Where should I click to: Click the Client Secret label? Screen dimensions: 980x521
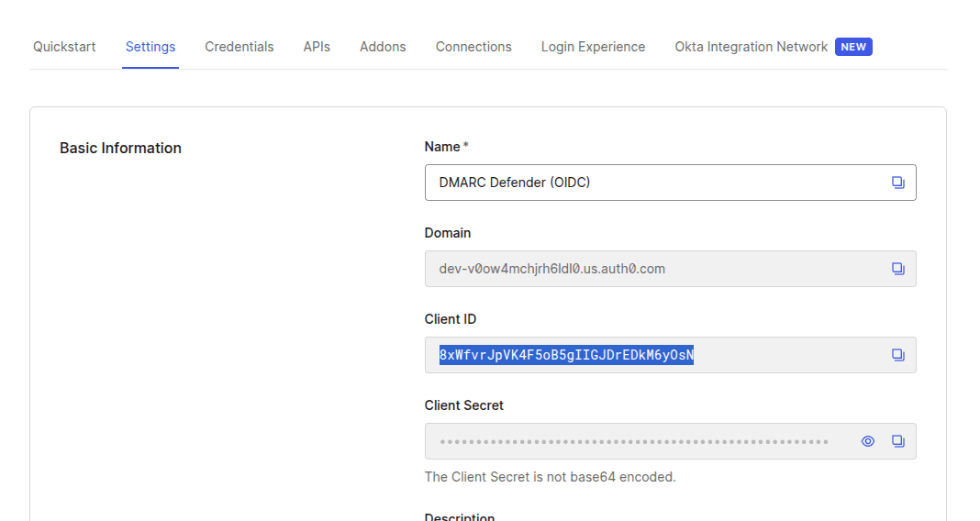(x=463, y=405)
